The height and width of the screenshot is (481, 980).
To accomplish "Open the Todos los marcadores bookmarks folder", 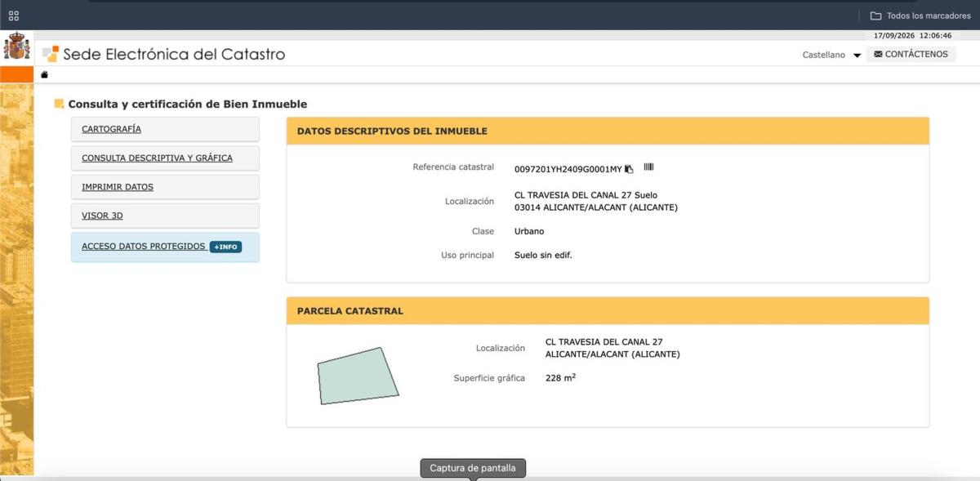I will [x=920, y=16].
